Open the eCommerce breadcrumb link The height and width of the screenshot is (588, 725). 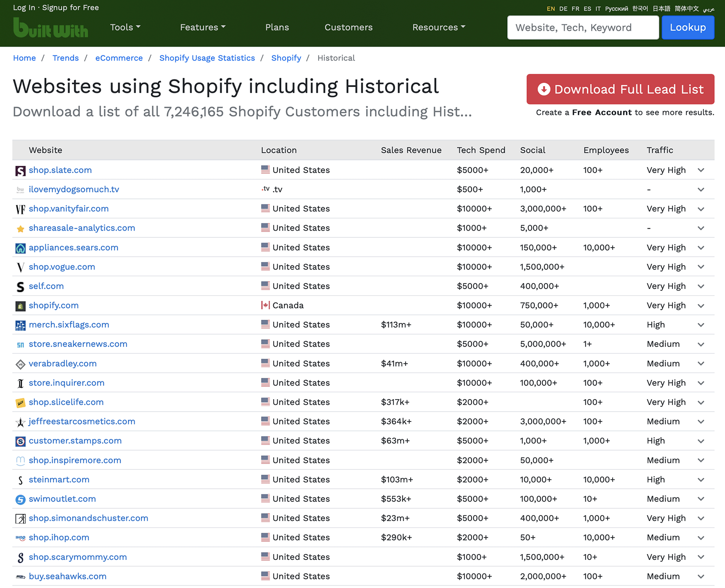tap(119, 58)
